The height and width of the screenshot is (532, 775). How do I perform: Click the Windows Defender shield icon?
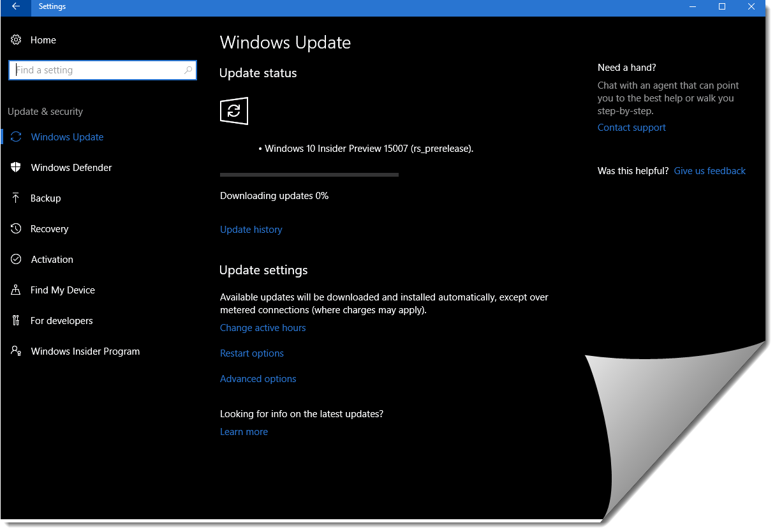(16, 167)
